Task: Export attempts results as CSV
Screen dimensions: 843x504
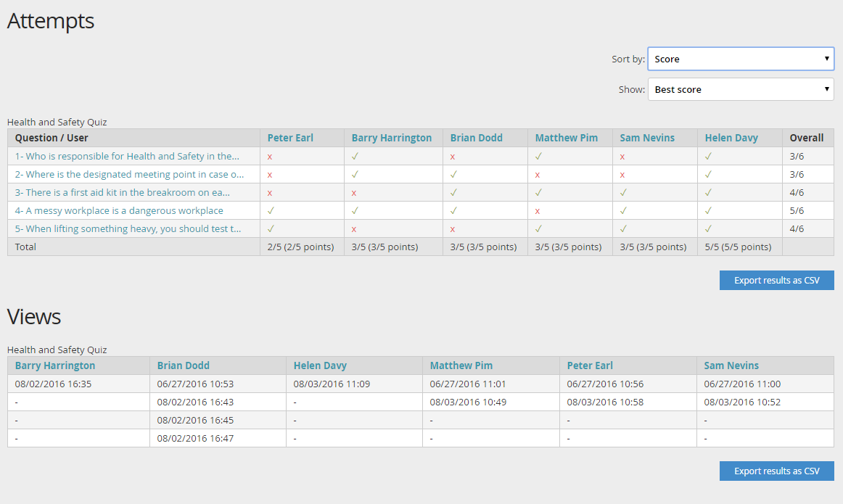Action: pyautogui.click(x=776, y=281)
